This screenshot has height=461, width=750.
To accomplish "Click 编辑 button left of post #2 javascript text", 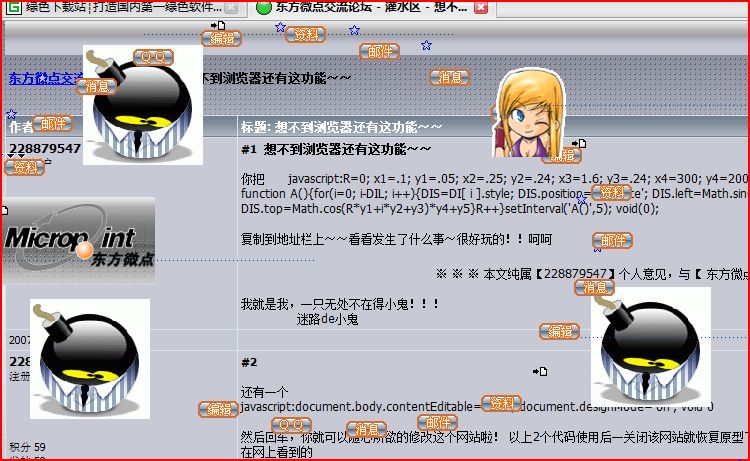I will coord(217,408).
